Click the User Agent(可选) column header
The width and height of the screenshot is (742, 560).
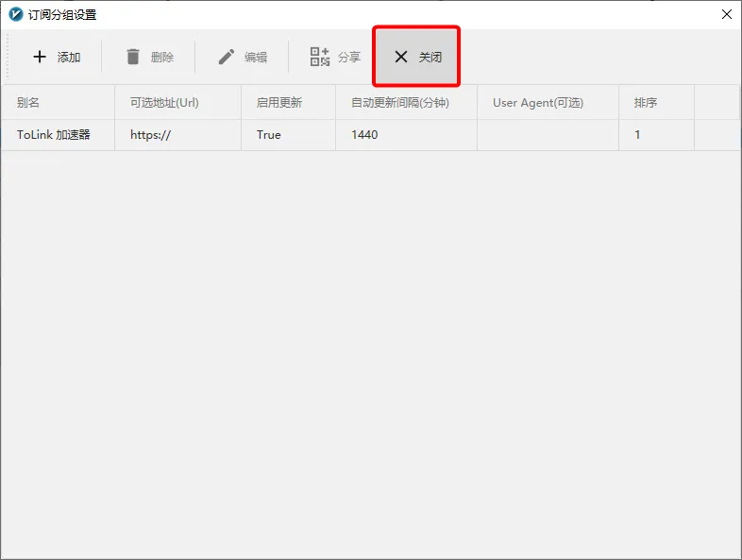[x=548, y=103]
